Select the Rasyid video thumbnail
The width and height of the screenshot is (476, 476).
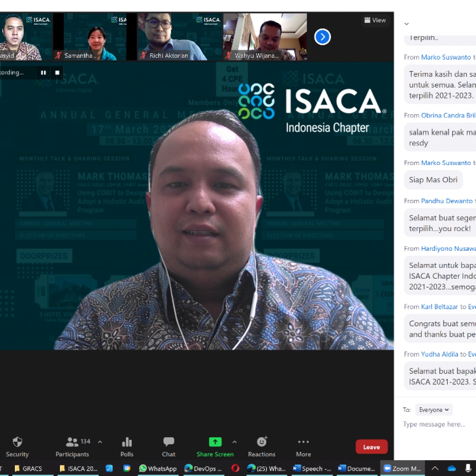[x=26, y=37]
